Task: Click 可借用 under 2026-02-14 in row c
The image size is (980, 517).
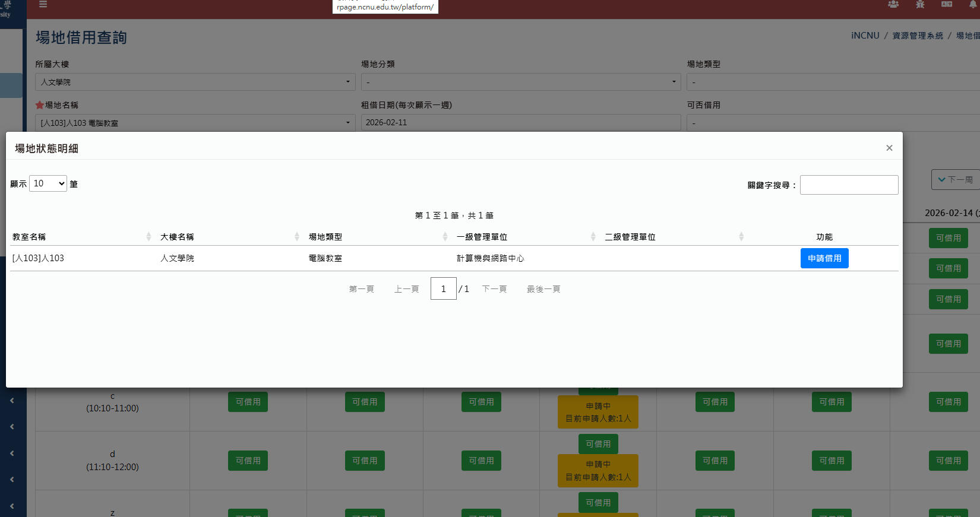Action: click(949, 402)
